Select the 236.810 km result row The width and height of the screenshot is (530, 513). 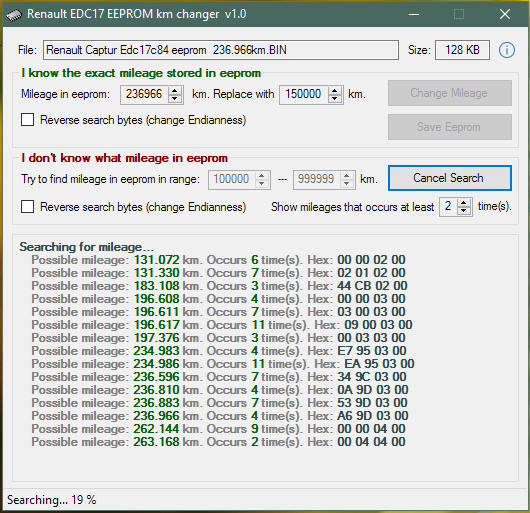coord(220,390)
